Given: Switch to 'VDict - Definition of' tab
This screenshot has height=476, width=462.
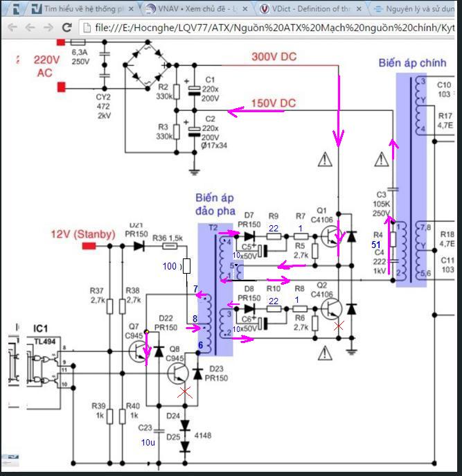Looking at the screenshot, I should click(x=311, y=9).
